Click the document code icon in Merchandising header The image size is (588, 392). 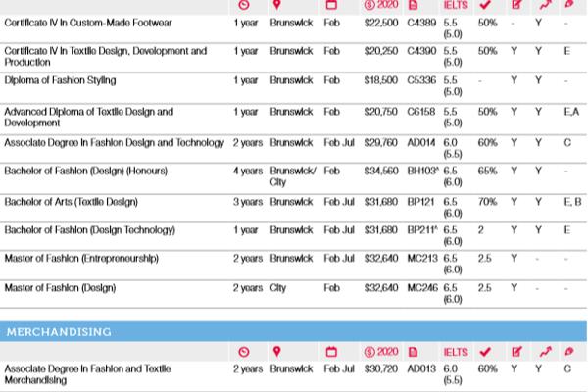(x=414, y=352)
